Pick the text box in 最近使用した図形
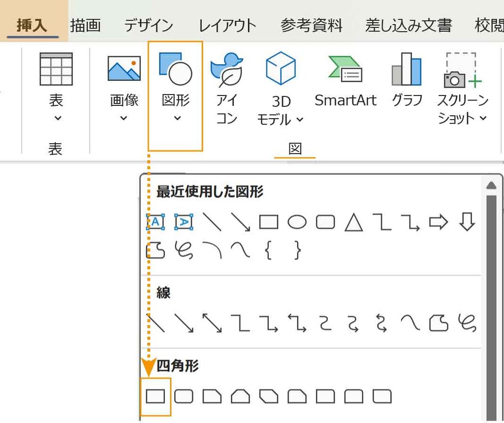The image size is (504, 423). 156,222
